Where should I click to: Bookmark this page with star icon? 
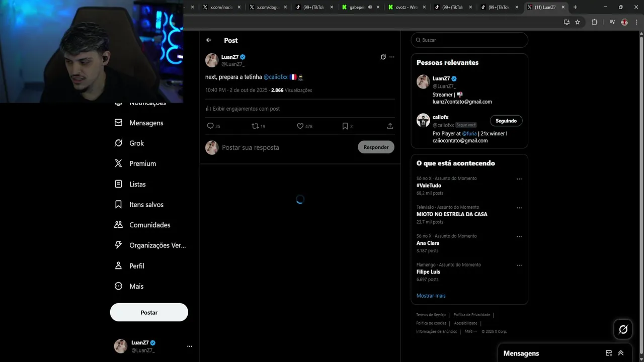tap(578, 22)
